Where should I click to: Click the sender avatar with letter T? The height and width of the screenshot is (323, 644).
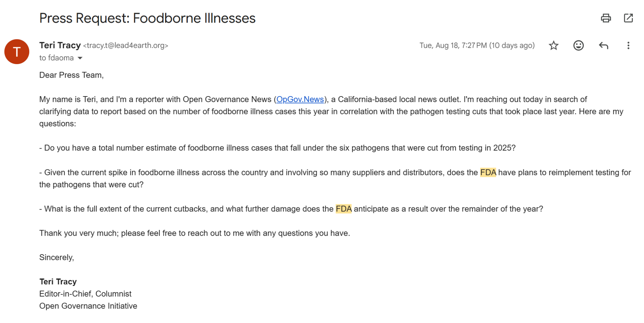pos(17,52)
